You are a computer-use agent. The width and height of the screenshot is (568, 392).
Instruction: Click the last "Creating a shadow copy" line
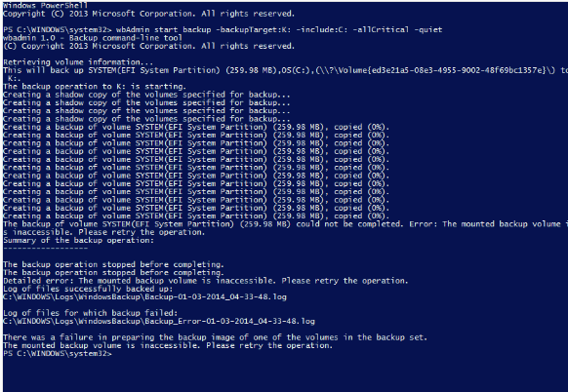pyautogui.click(x=146, y=119)
